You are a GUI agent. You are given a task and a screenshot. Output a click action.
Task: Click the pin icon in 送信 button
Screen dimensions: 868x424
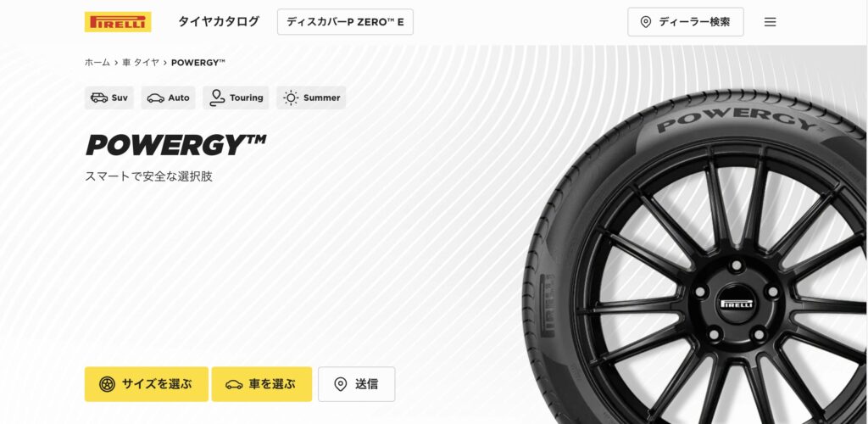pos(341,384)
